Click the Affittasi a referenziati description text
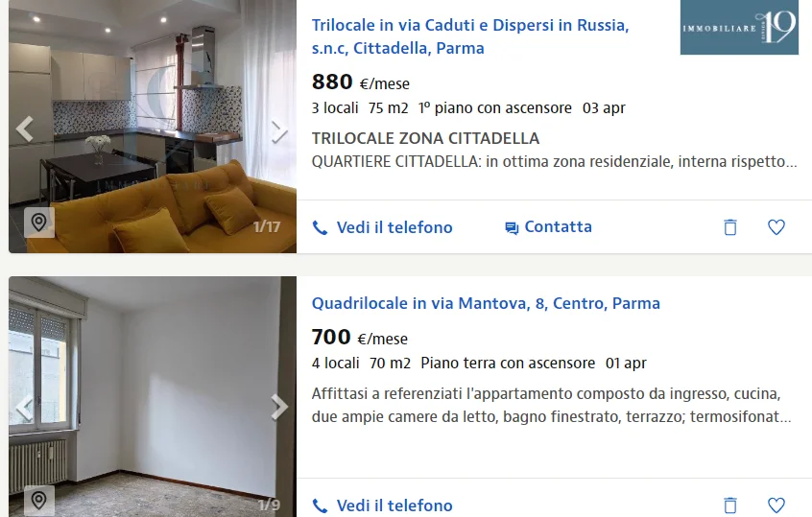The image size is (812, 517). [552, 405]
